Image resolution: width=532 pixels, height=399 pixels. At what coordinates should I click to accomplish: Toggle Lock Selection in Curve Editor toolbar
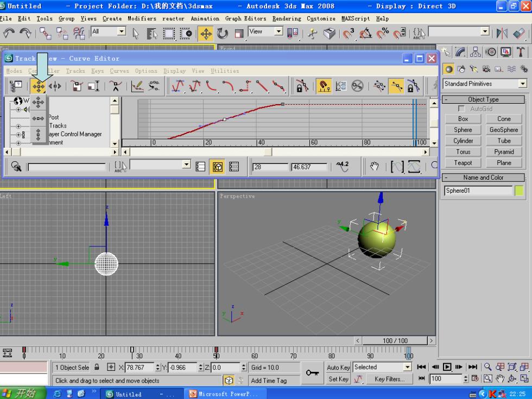point(302,86)
